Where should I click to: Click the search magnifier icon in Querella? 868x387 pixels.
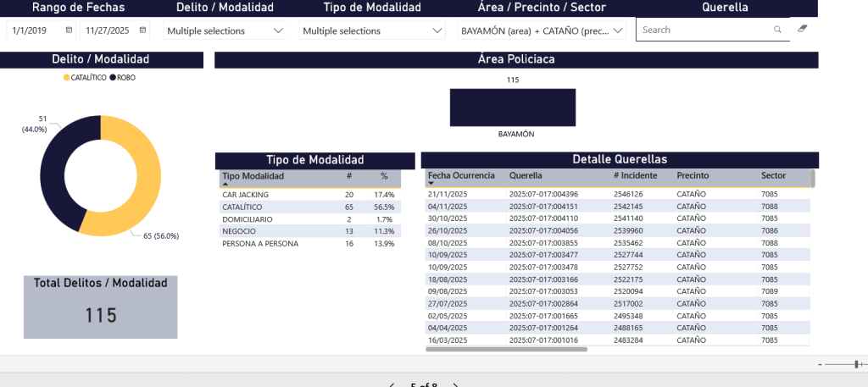(777, 30)
